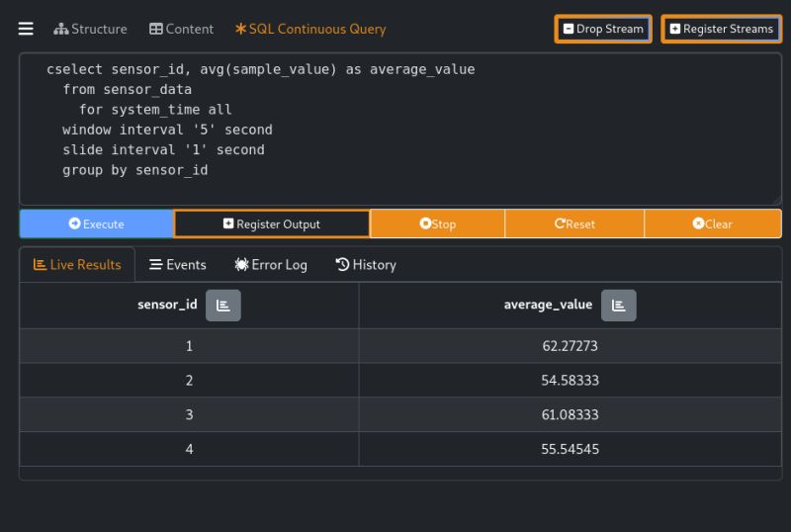The height and width of the screenshot is (532, 791).
Task: Select the row with sensor_id 4
Action: click(x=400, y=449)
